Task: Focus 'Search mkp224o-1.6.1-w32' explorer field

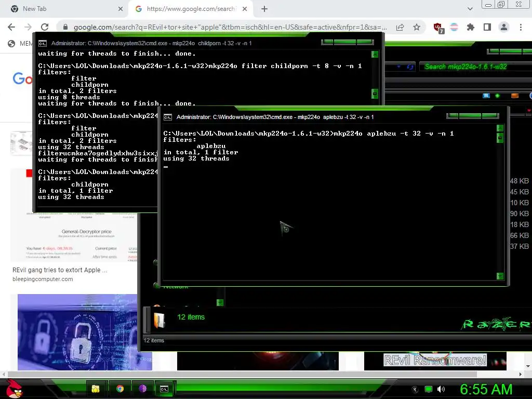Action: tap(475, 66)
